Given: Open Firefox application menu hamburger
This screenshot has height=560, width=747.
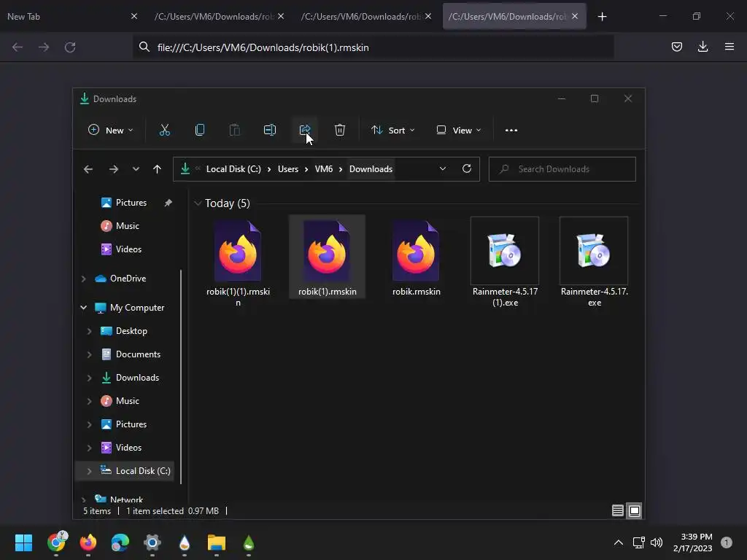Looking at the screenshot, I should 729,47.
